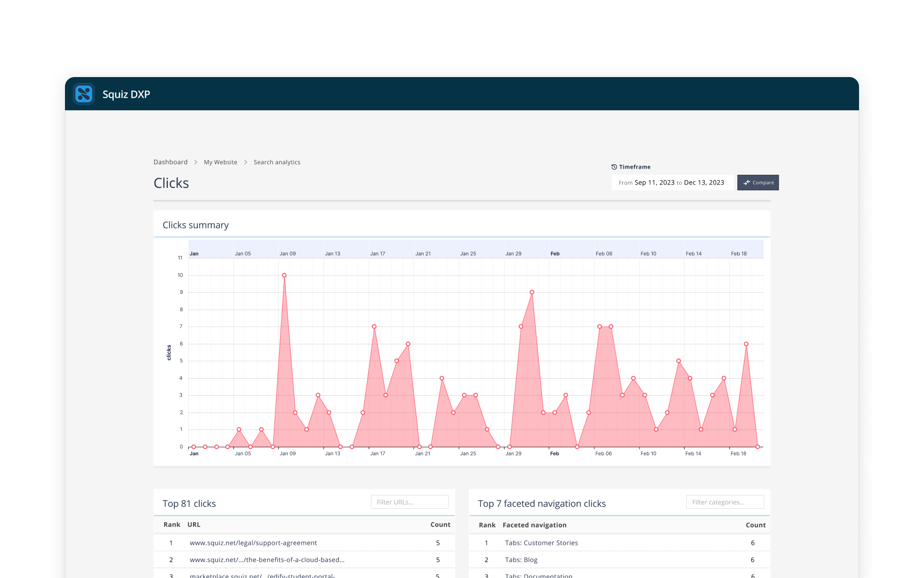
Task: Click the Rank header in Top 81 clicks
Action: [172, 525]
